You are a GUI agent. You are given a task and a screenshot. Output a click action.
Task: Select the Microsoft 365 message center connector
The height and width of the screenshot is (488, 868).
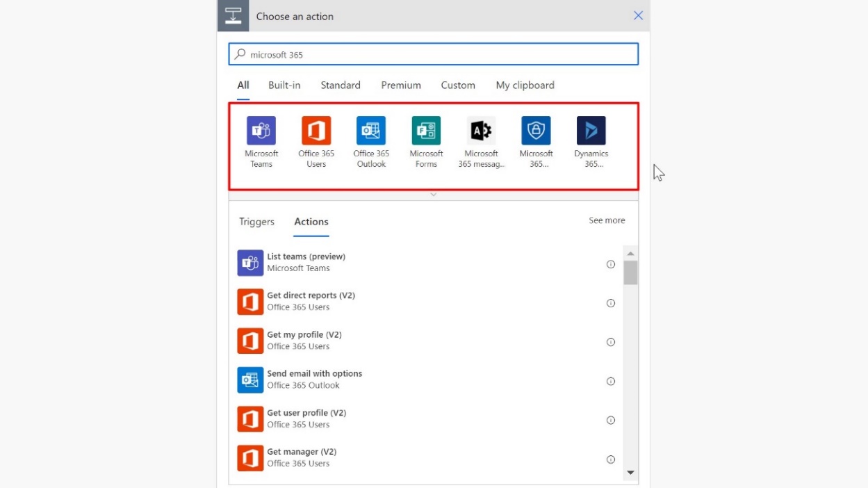(x=481, y=131)
